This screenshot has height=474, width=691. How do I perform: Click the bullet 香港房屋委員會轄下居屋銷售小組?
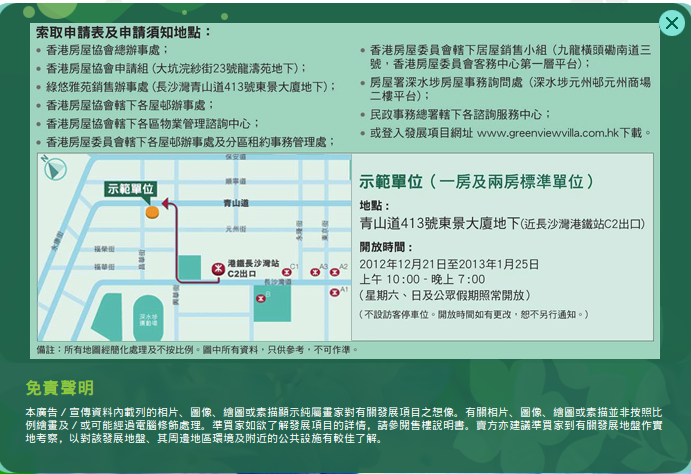(x=510, y=57)
